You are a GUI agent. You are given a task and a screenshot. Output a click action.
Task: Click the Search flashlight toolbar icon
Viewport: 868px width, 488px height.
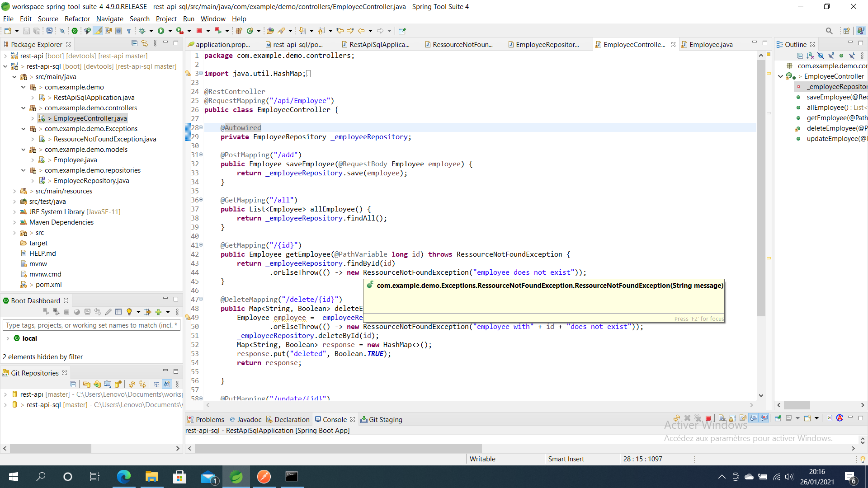pyautogui.click(x=281, y=31)
